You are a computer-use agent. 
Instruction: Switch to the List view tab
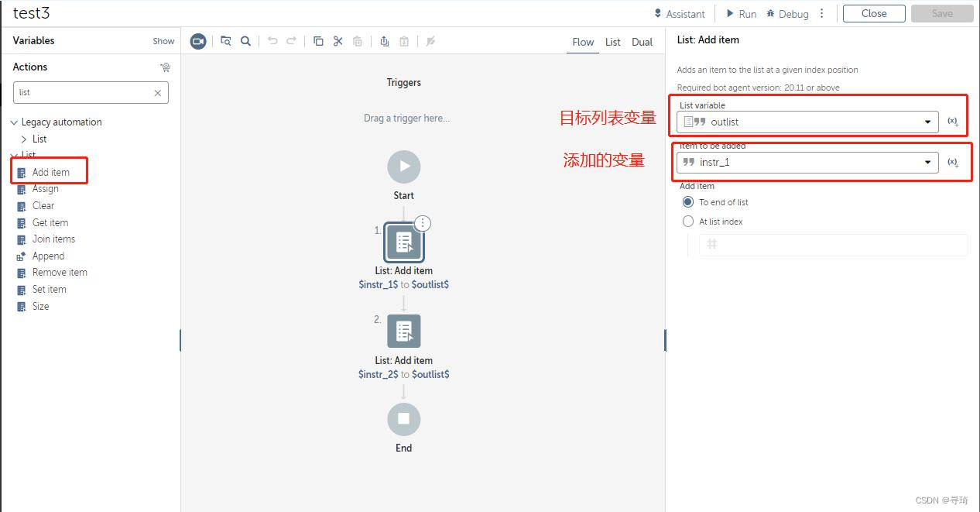pos(612,43)
